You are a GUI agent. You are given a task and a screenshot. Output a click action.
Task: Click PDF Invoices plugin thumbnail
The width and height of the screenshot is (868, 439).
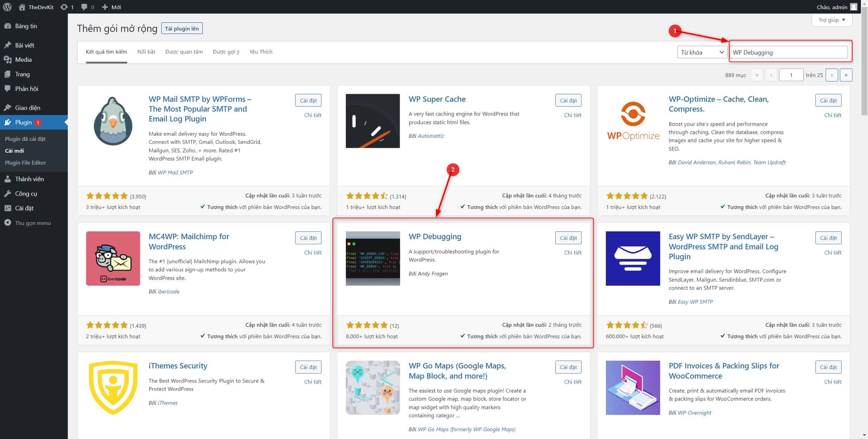tap(633, 388)
